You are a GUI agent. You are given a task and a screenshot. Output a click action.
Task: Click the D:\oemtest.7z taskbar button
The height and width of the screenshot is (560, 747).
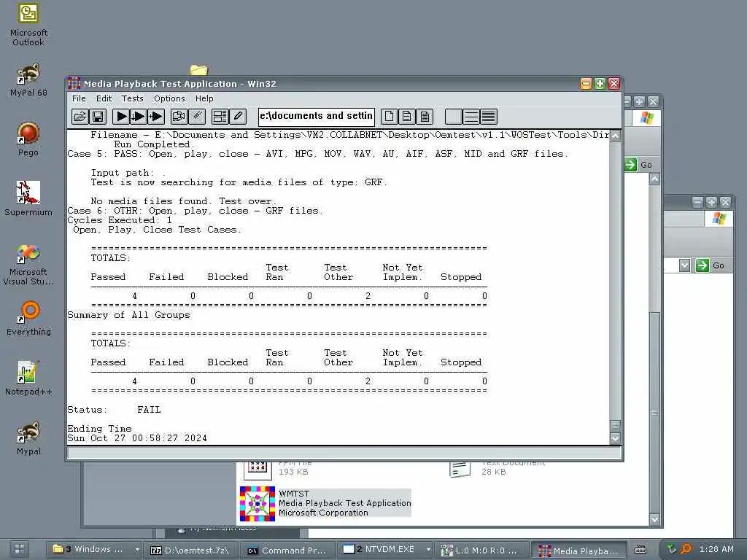(x=192, y=550)
